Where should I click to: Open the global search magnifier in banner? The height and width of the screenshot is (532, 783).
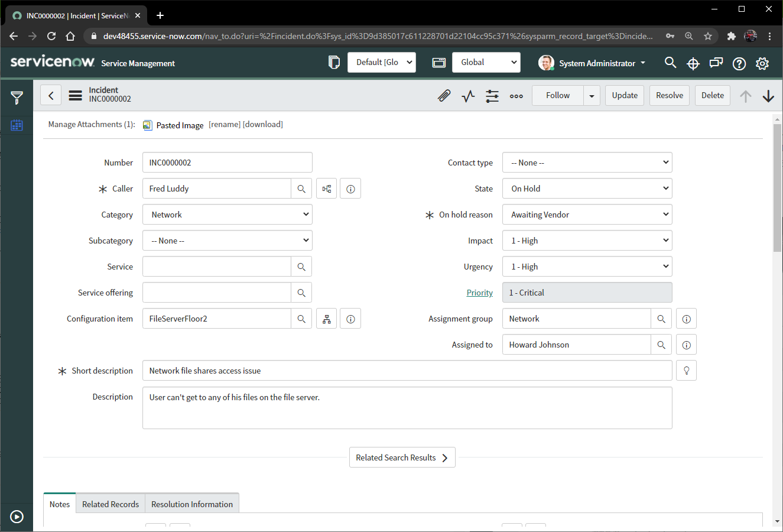click(670, 63)
